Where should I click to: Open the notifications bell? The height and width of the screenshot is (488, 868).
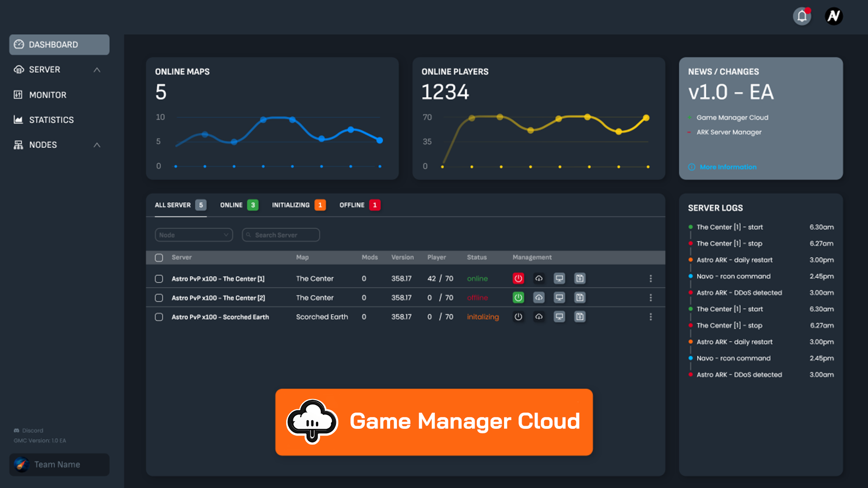(x=802, y=16)
